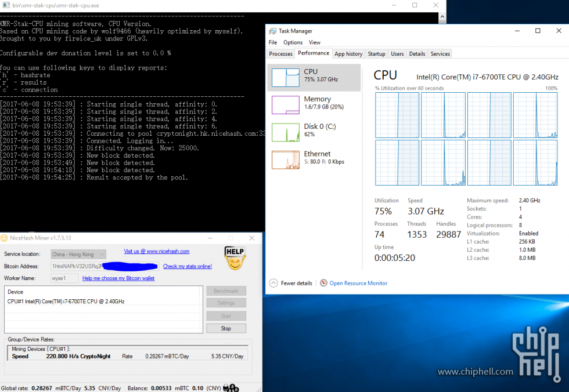Click the Open Resource Monitor link
569x392 pixels.
tap(358, 284)
